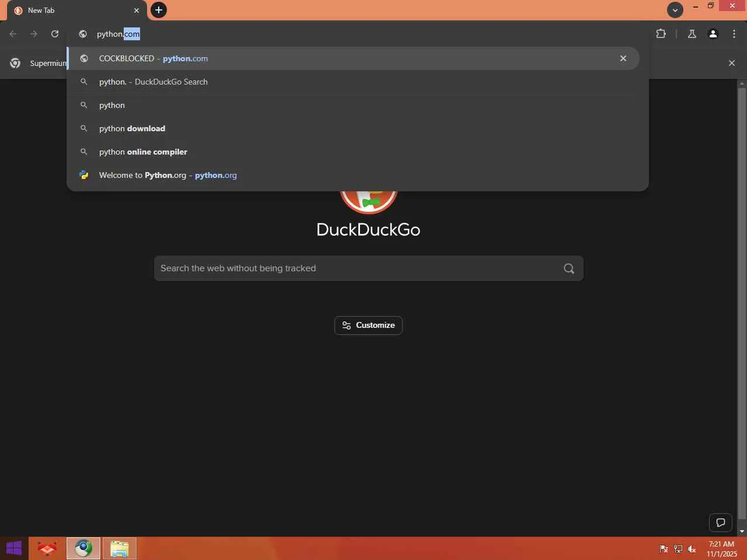Open the red app pinned on taskbar

pos(47,548)
